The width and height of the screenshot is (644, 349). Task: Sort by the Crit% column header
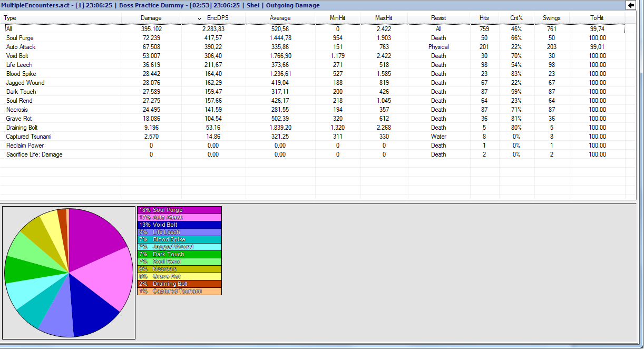tap(516, 18)
